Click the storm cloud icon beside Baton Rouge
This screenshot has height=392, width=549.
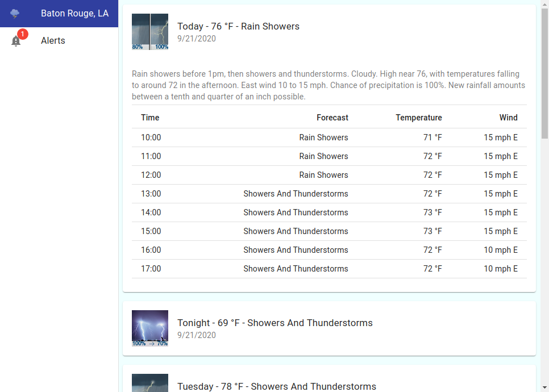[15, 14]
